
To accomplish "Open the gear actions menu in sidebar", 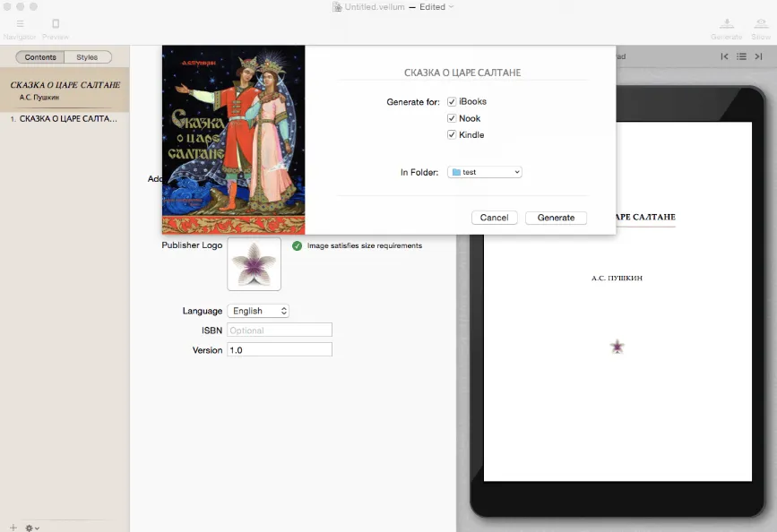I will [31, 528].
